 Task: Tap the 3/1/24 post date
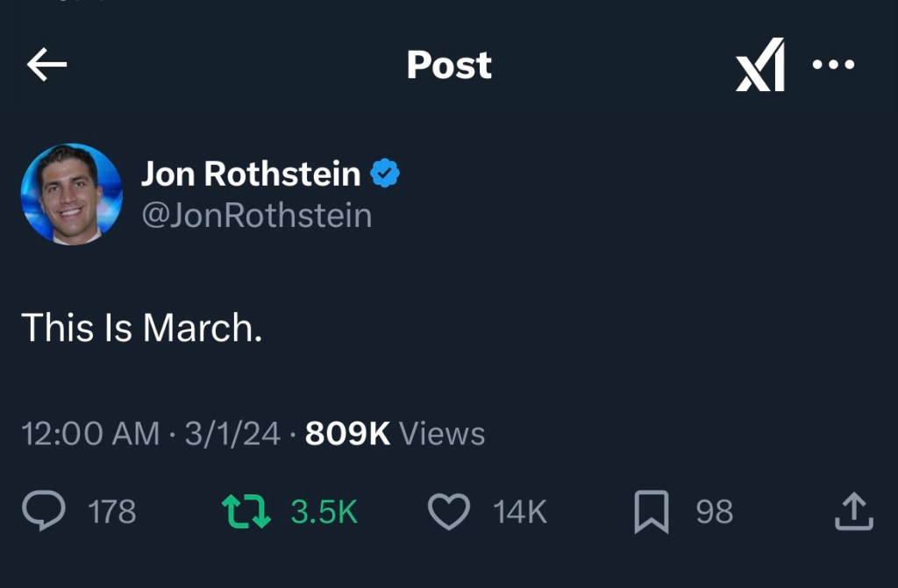click(232, 434)
